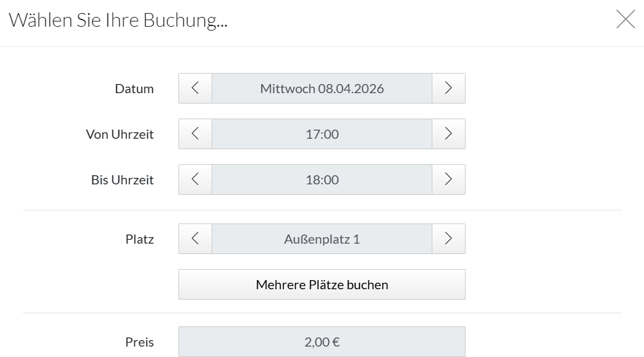Click the 18:00 end time field
This screenshot has height=357, width=644.
(322, 180)
